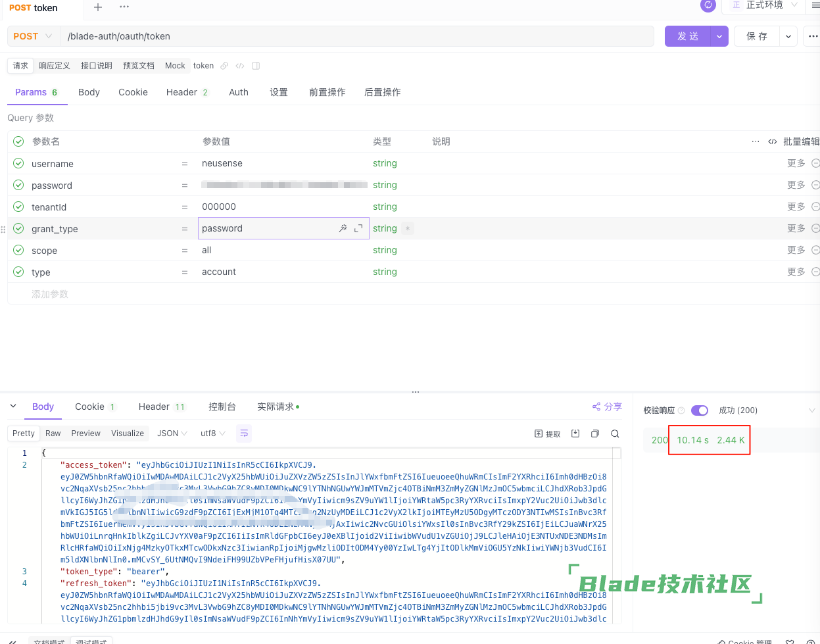Image resolution: width=820 pixels, height=644 pixels.
Task: Click the 10.14 s response time
Action: click(692, 440)
